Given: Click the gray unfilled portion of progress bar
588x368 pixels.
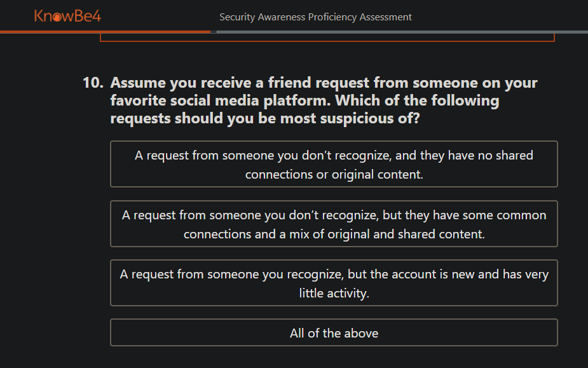Looking at the screenshot, I should [402, 32].
